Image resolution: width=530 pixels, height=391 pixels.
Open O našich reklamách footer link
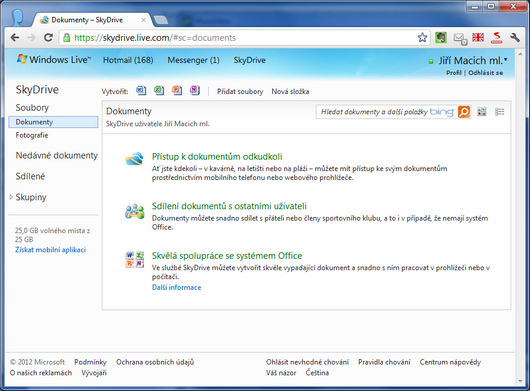coord(41,373)
